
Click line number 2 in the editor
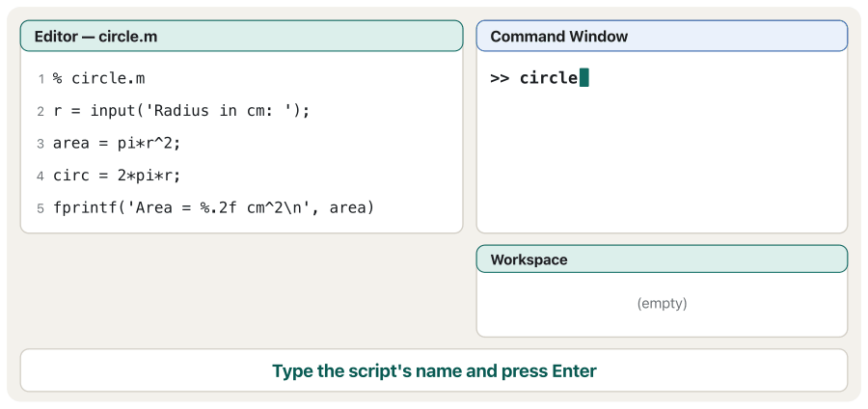[x=41, y=111]
